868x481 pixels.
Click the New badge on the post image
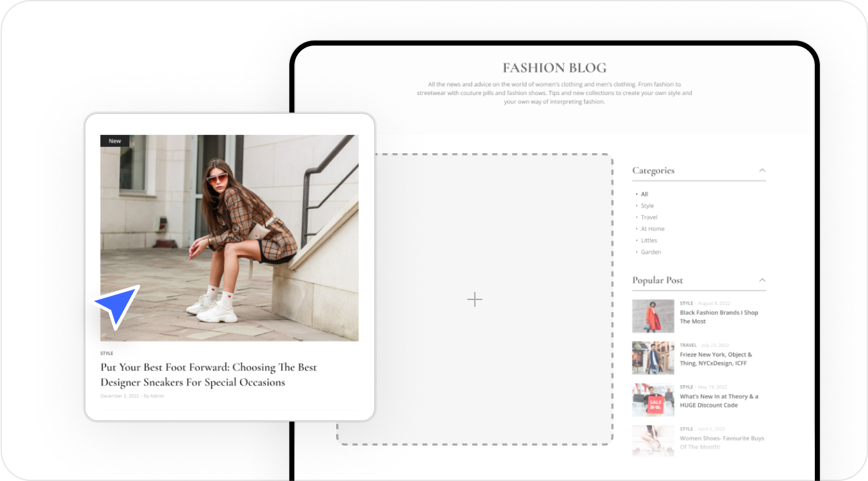[x=115, y=141]
